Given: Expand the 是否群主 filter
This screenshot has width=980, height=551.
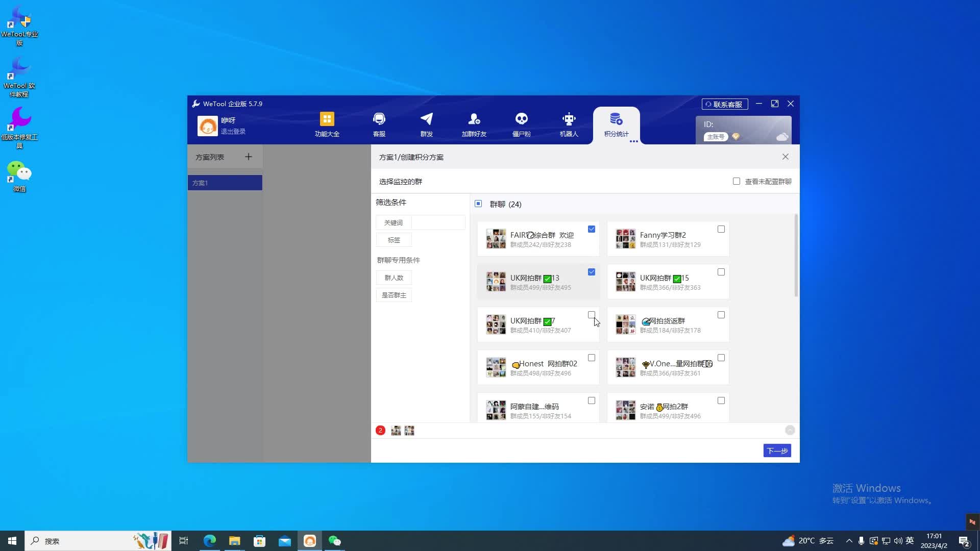Looking at the screenshot, I should 394,295.
